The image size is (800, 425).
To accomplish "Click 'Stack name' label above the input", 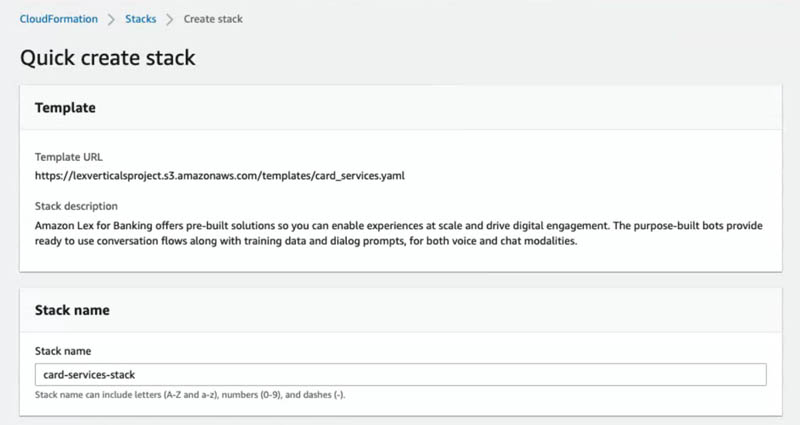I will 63,351.
